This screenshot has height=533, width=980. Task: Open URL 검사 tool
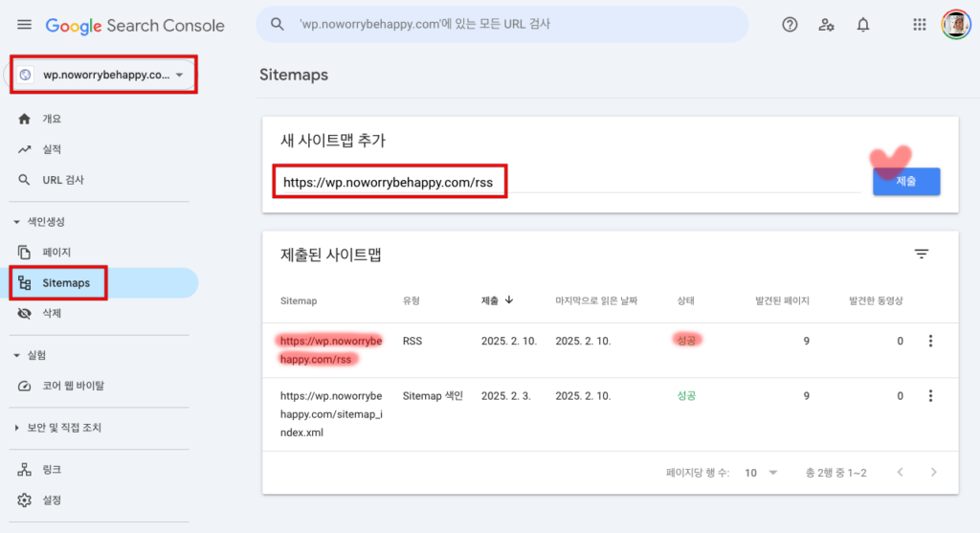63,180
